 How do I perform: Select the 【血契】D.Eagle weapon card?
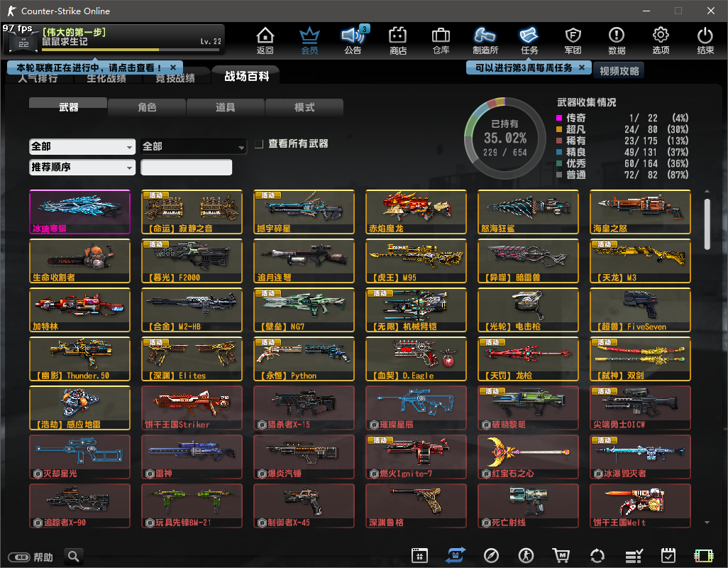[416, 359]
